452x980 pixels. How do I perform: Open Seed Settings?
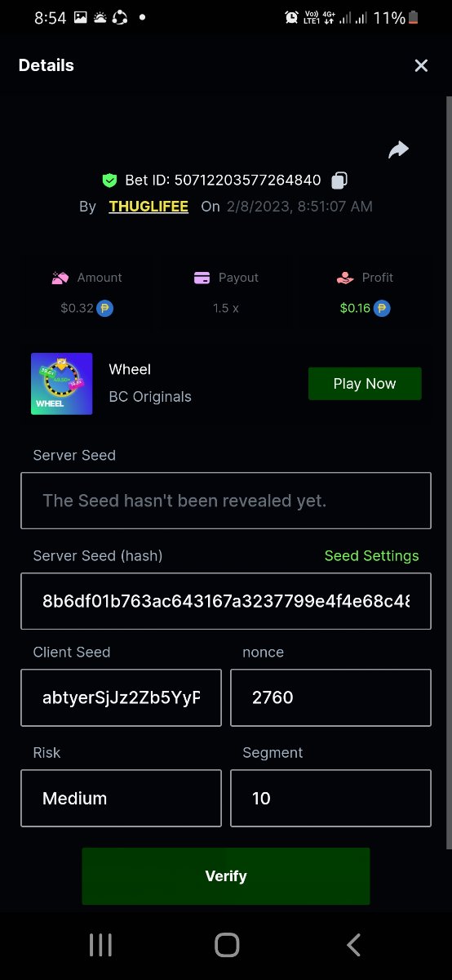coord(371,555)
